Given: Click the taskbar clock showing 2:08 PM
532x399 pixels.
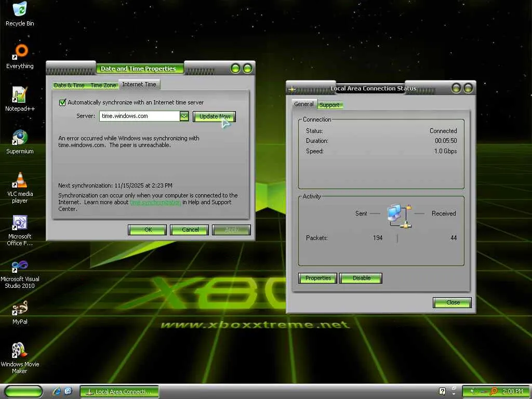Looking at the screenshot, I should pos(513,392).
